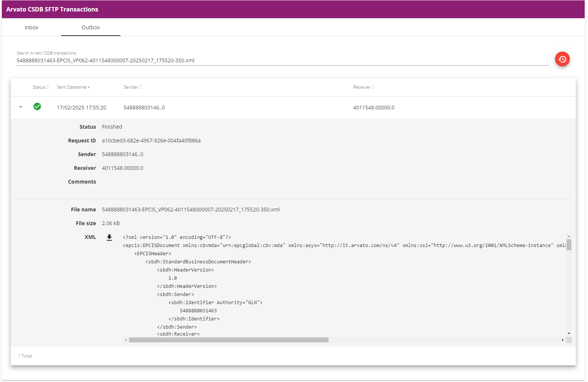The image size is (588, 382).
Task: Sort by Sent Datetime column
Action: pyautogui.click(x=73, y=87)
